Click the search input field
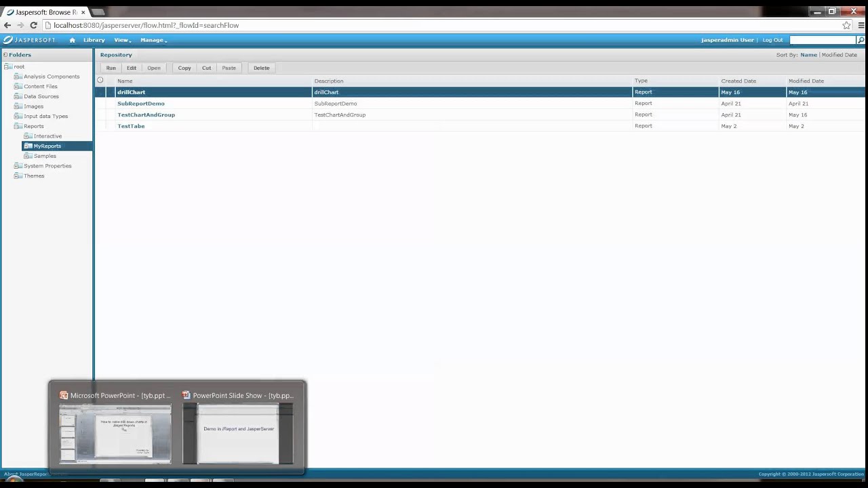The image size is (868, 488). [x=823, y=40]
